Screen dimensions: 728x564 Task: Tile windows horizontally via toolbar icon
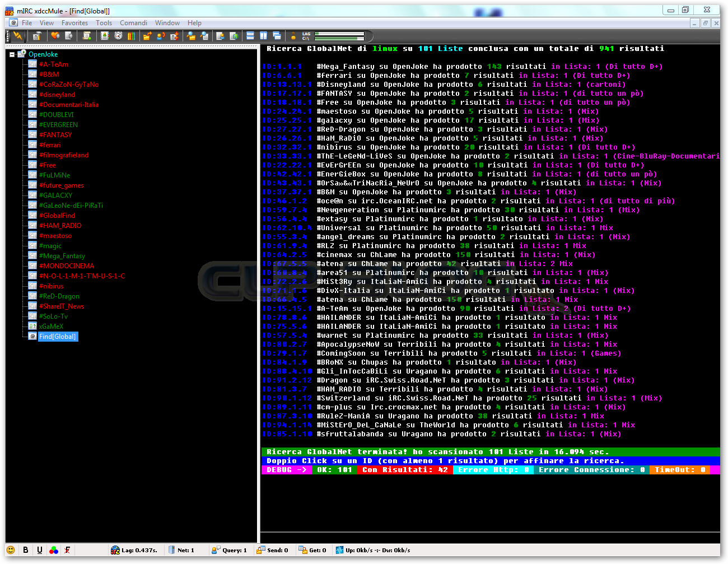[250, 36]
